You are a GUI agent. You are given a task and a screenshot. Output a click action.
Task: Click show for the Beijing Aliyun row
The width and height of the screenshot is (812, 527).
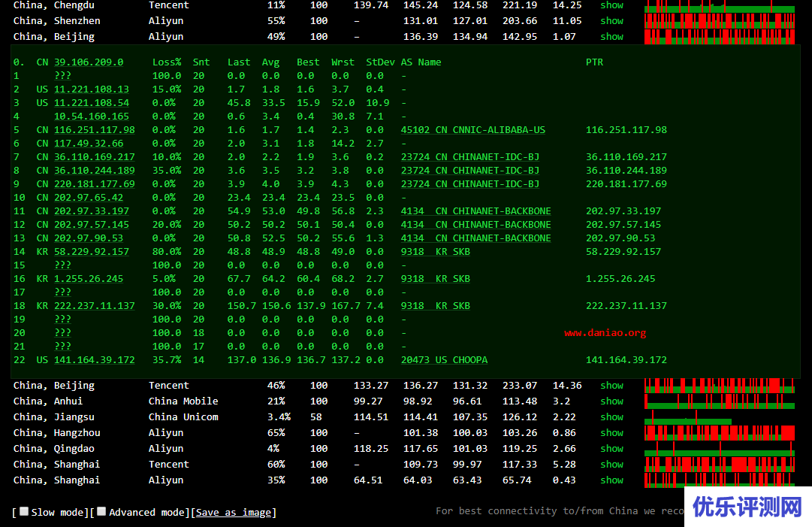(x=611, y=37)
